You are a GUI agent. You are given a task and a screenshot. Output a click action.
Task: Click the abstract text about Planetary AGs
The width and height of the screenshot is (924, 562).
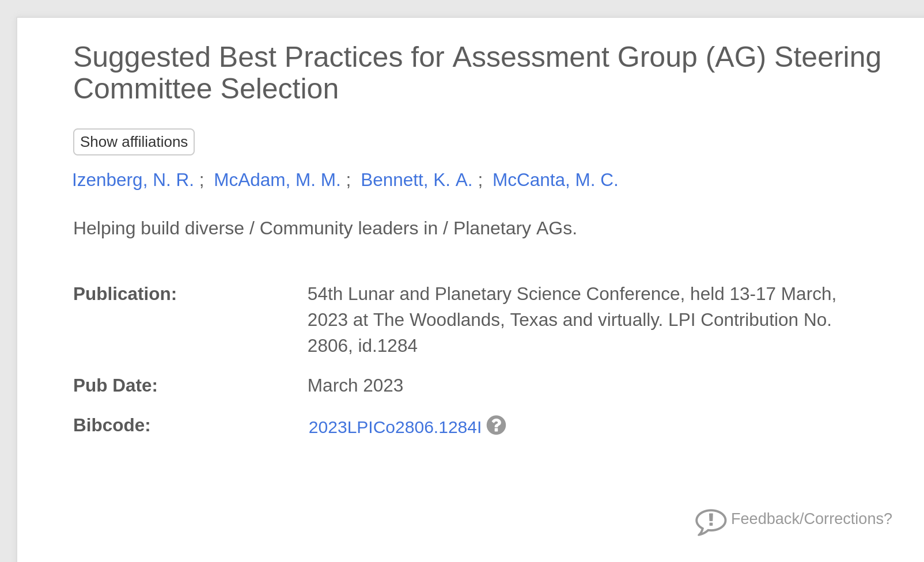(x=324, y=229)
